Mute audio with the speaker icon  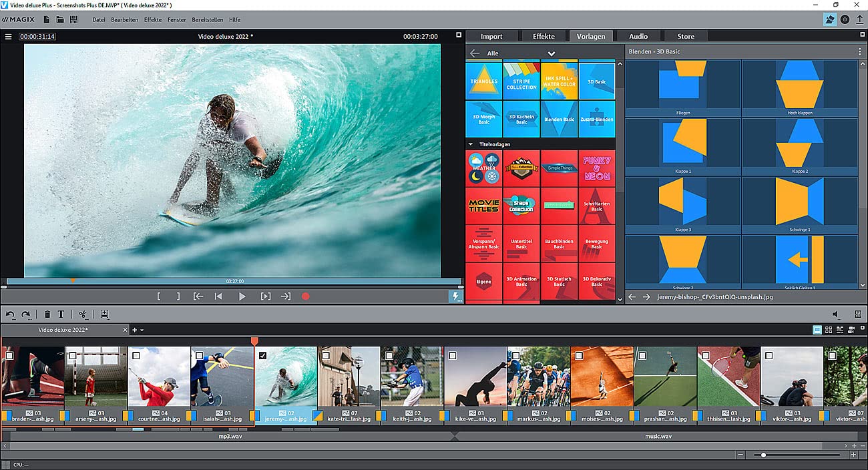coord(836,314)
